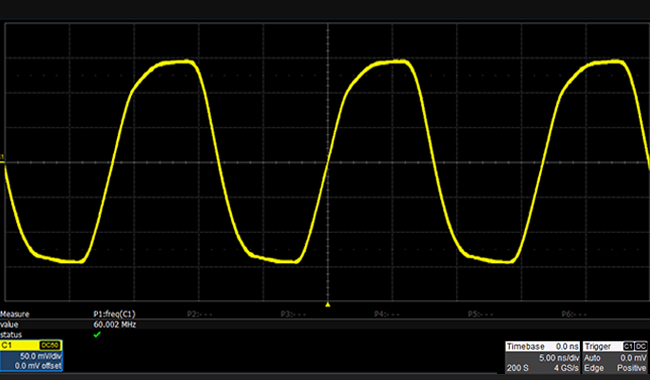This screenshot has height=380, width=650.
Task: Click the 60.002 MHz frequency value
Action: pos(115,324)
